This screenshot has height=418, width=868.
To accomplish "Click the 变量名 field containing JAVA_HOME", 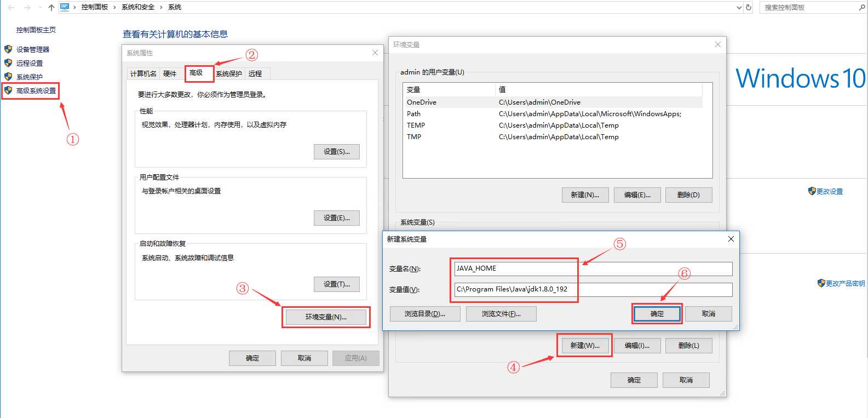I will click(593, 268).
